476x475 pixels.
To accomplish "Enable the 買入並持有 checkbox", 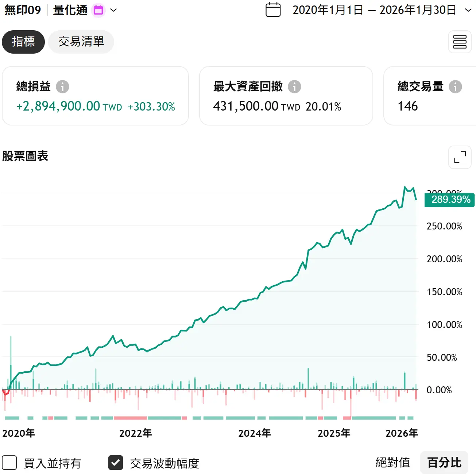I will (x=9, y=463).
